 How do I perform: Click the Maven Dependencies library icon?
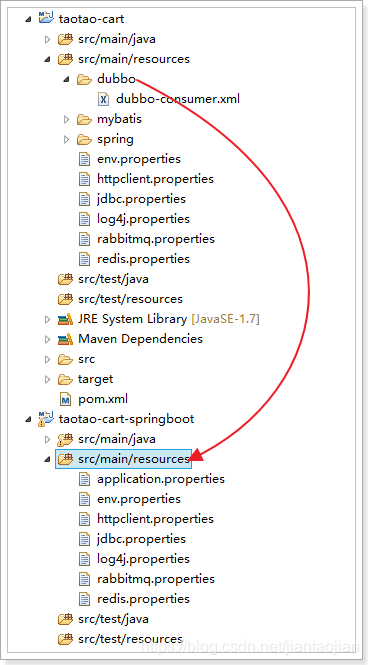pos(66,339)
